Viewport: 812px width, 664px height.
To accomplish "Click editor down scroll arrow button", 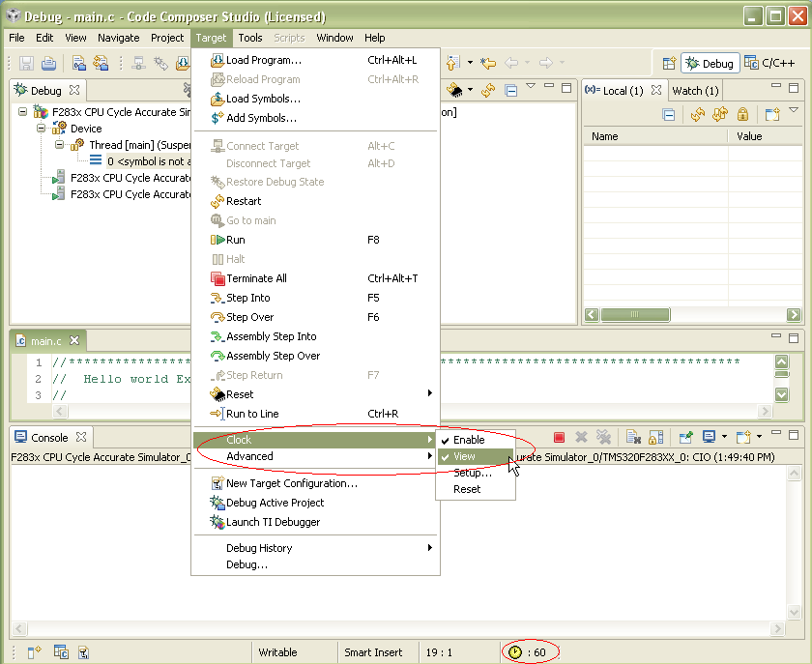I will [781, 394].
